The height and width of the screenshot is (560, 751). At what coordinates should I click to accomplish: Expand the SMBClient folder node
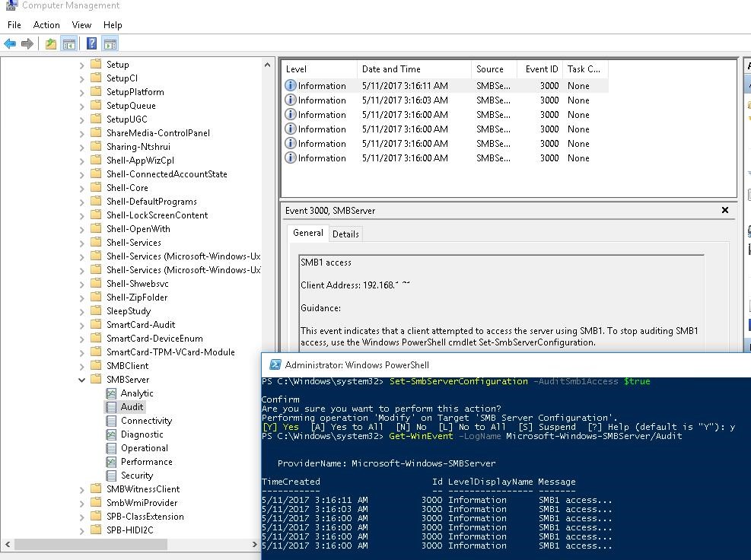(x=82, y=366)
